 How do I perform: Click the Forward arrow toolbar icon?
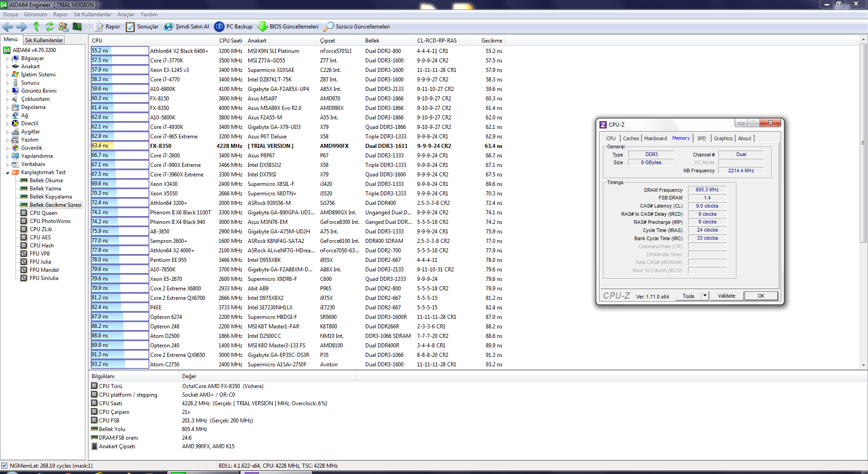21,27
